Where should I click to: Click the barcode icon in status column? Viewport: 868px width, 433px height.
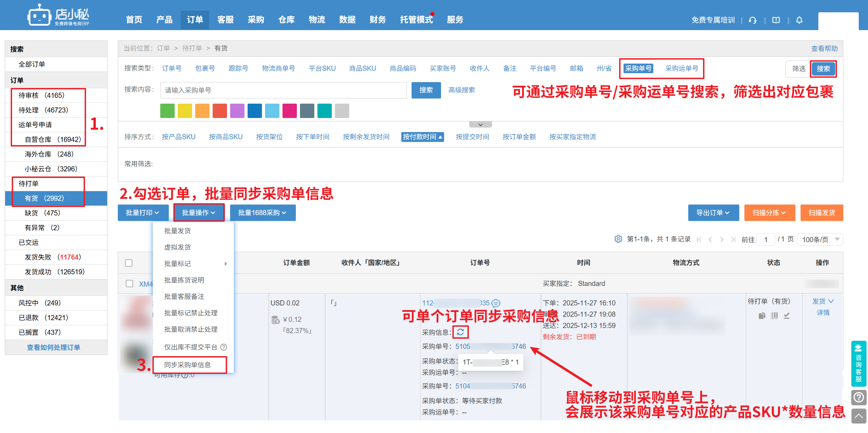coord(774,315)
